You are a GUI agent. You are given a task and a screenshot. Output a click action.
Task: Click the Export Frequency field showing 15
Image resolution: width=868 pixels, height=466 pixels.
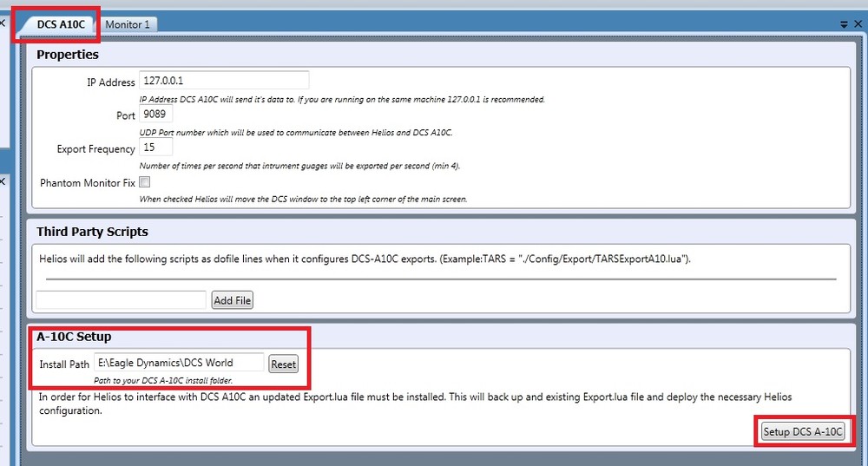(155, 148)
